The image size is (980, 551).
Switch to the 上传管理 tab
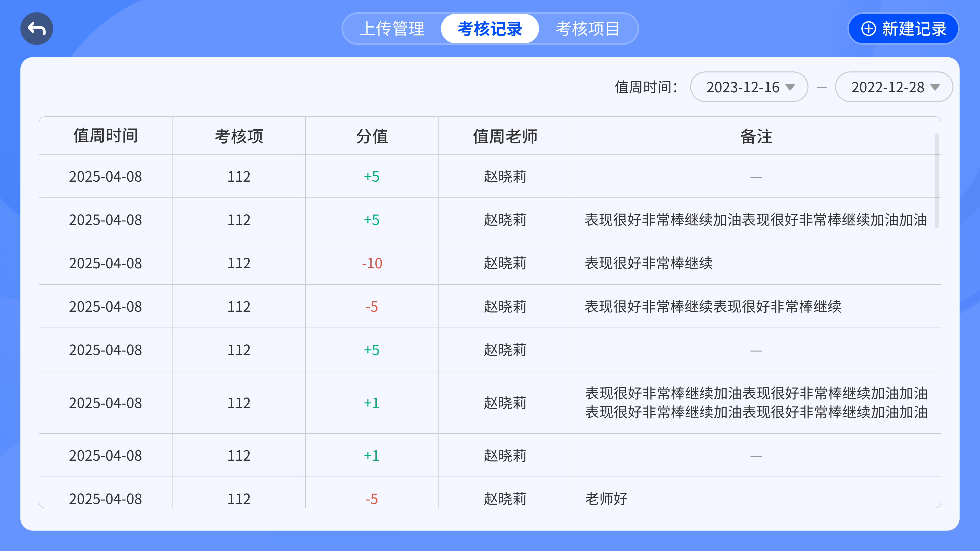pos(392,29)
